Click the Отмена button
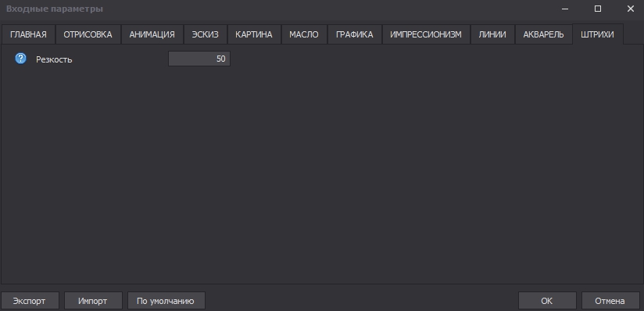Image resolution: width=644 pixels, height=311 pixels. [x=610, y=301]
